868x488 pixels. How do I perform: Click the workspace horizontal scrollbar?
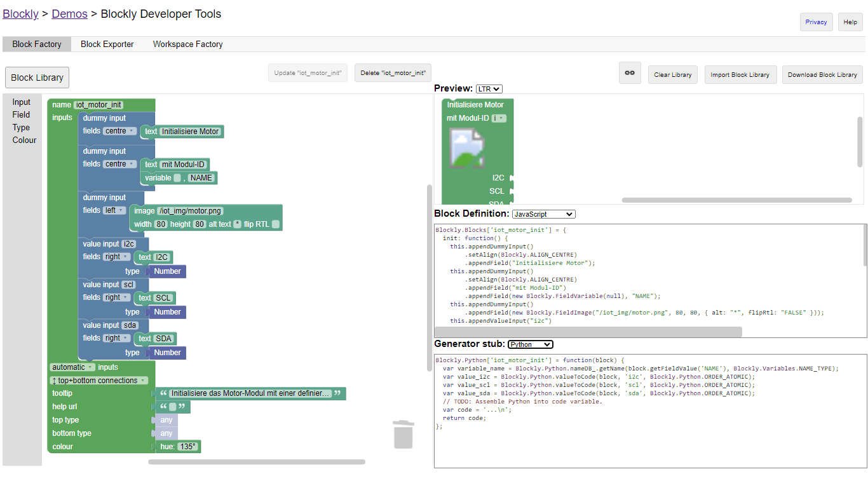(x=257, y=462)
